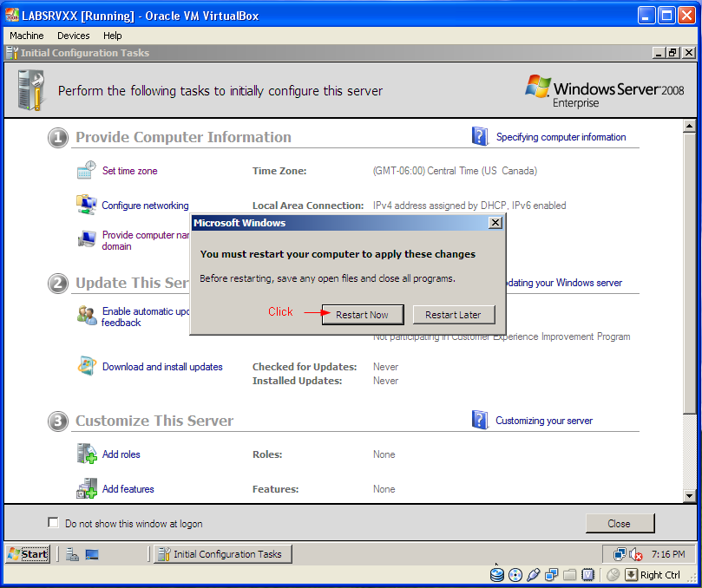Click Server Manager icon in quick launch
Screen dimensions: 702x588
(72, 554)
